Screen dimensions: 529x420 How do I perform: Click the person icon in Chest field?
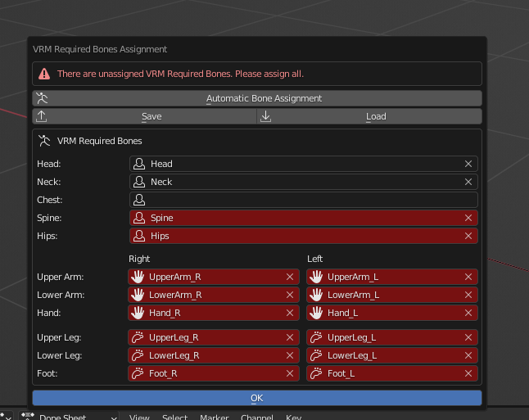tap(139, 200)
